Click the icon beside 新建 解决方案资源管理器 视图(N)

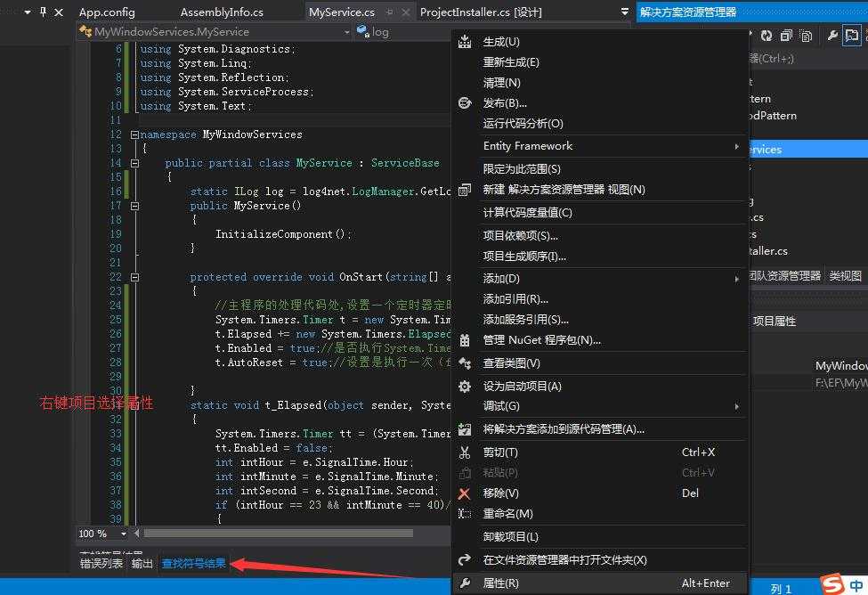[x=465, y=190]
